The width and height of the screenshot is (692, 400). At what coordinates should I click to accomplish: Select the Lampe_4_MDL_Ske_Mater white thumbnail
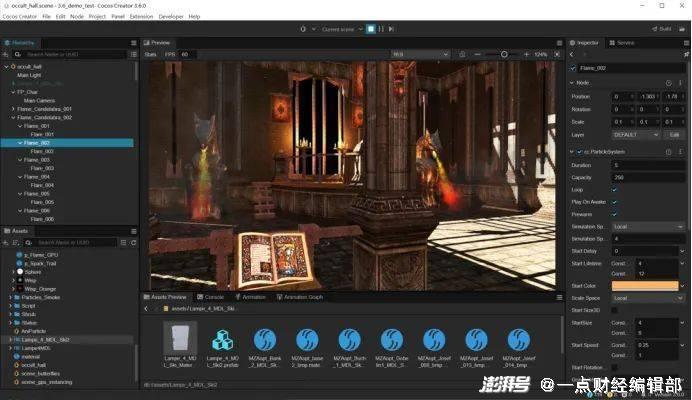pyautogui.click(x=180, y=338)
